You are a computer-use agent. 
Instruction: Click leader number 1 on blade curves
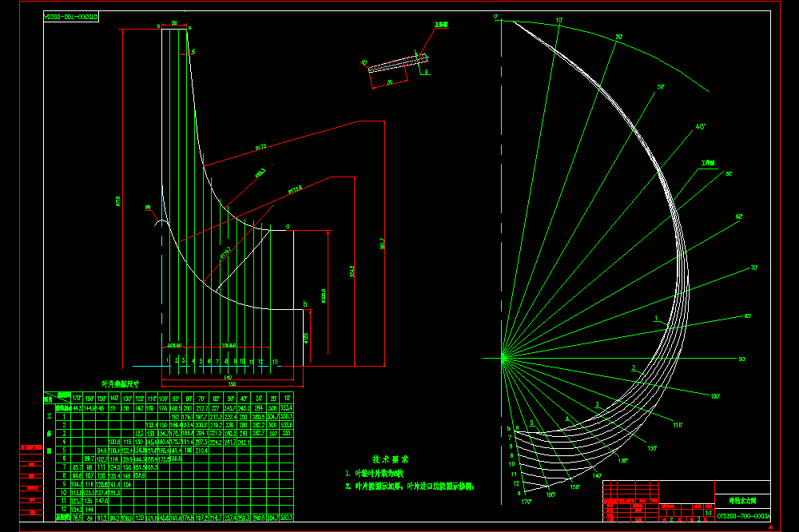pos(656,319)
